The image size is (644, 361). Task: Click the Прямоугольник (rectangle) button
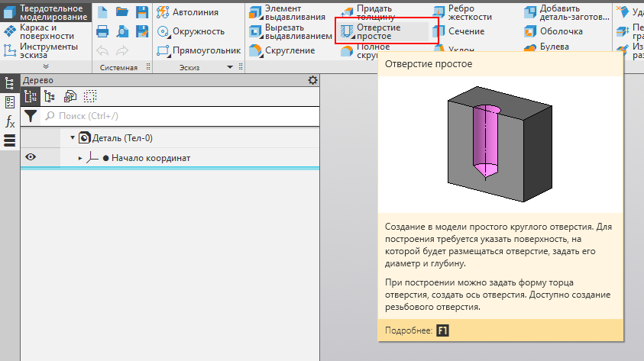coord(199,50)
